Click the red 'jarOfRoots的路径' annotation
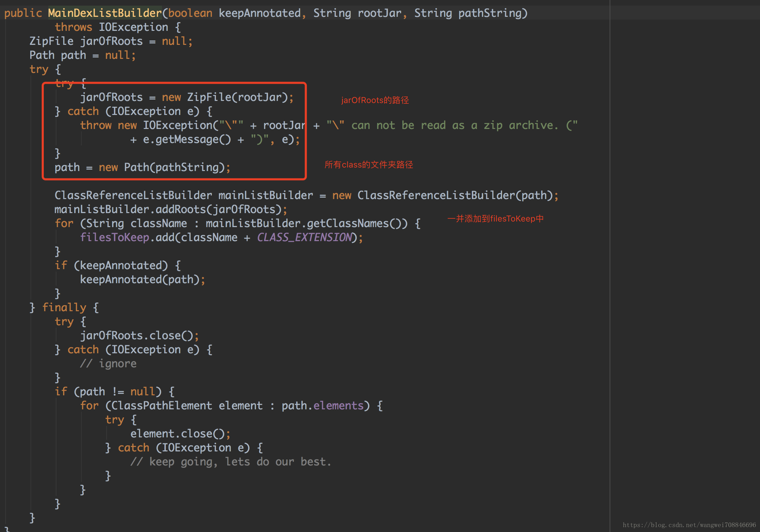 click(x=375, y=100)
